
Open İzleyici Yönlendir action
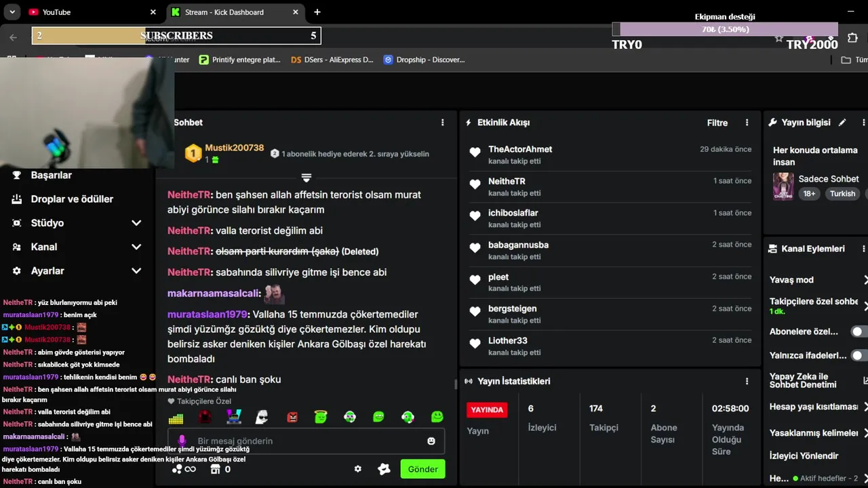tap(804, 456)
